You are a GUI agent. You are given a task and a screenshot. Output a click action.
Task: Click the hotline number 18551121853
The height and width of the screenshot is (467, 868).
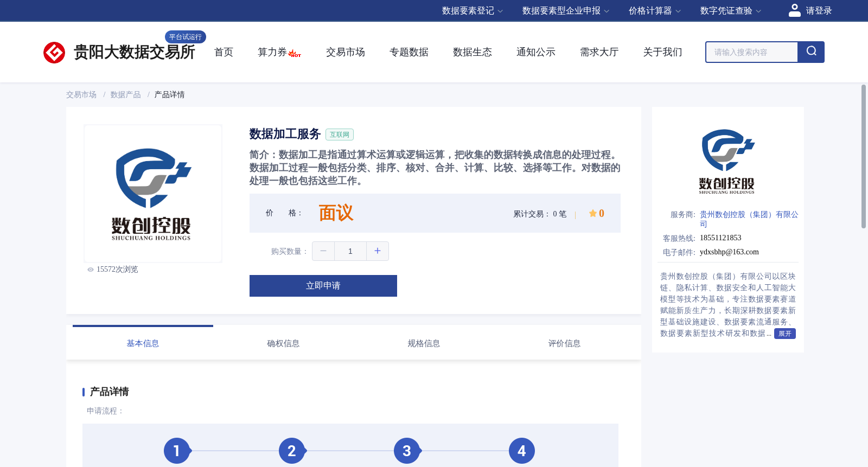(x=720, y=238)
